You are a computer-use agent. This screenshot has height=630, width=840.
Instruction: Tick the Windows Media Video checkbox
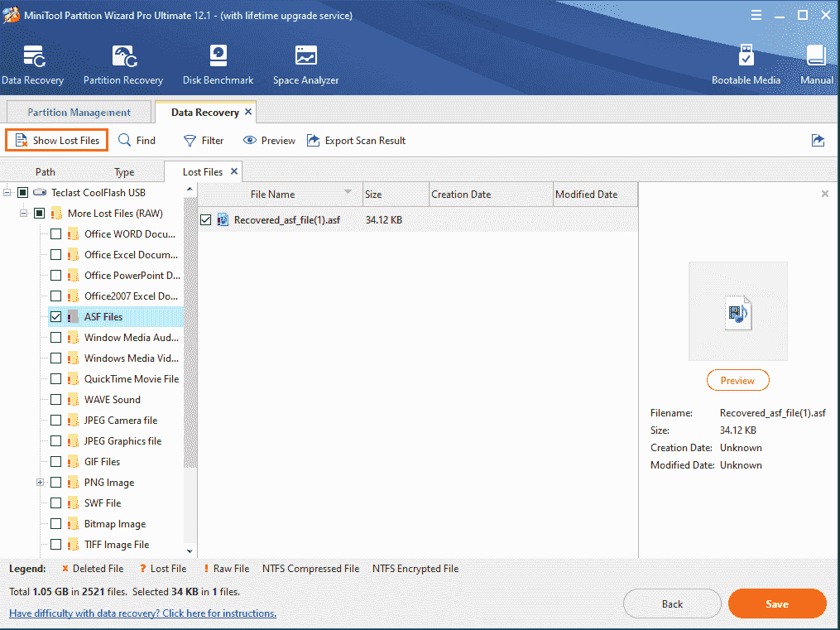click(x=55, y=358)
